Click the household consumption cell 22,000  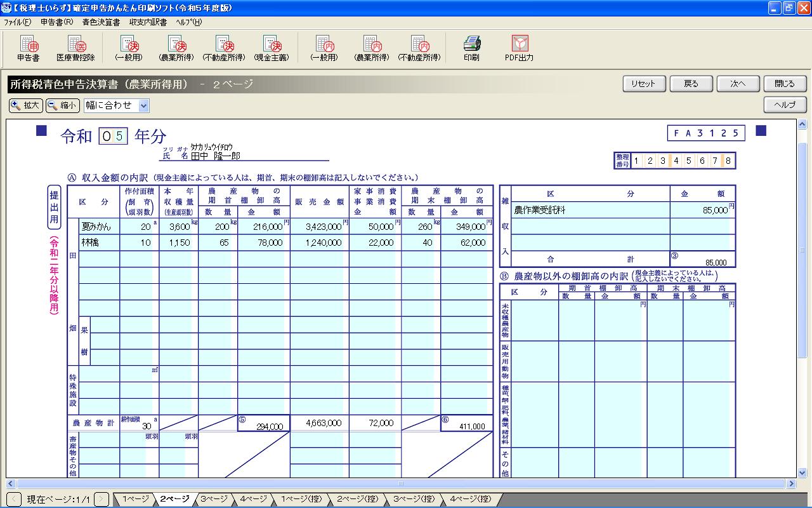375,243
